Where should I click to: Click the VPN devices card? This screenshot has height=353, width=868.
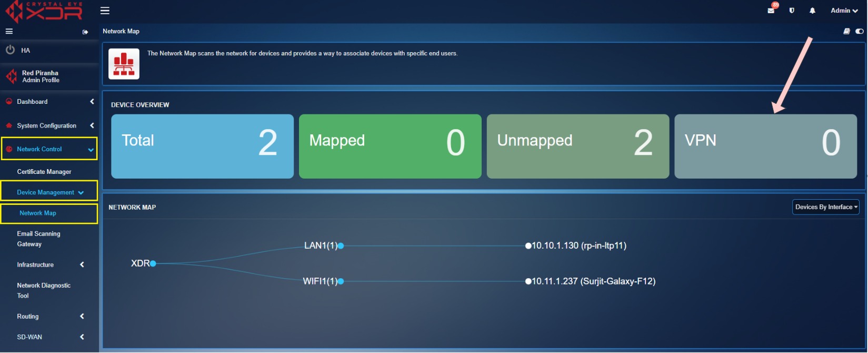[765, 146]
